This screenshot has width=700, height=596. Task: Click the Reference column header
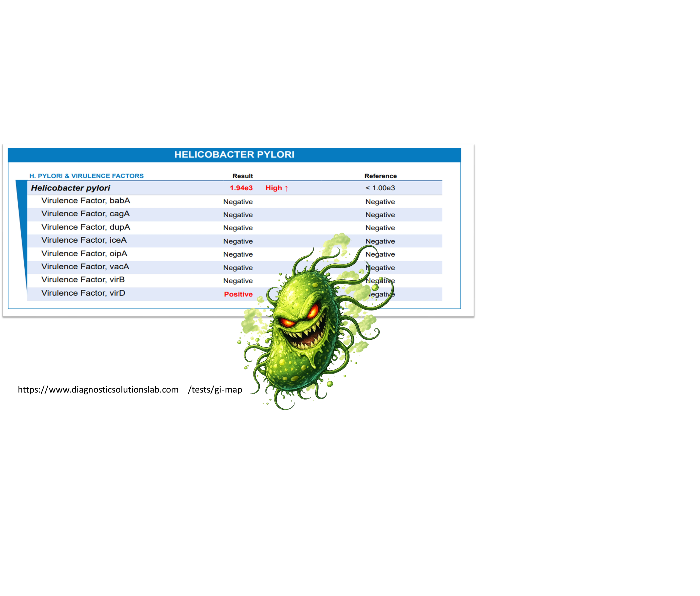[x=380, y=176]
